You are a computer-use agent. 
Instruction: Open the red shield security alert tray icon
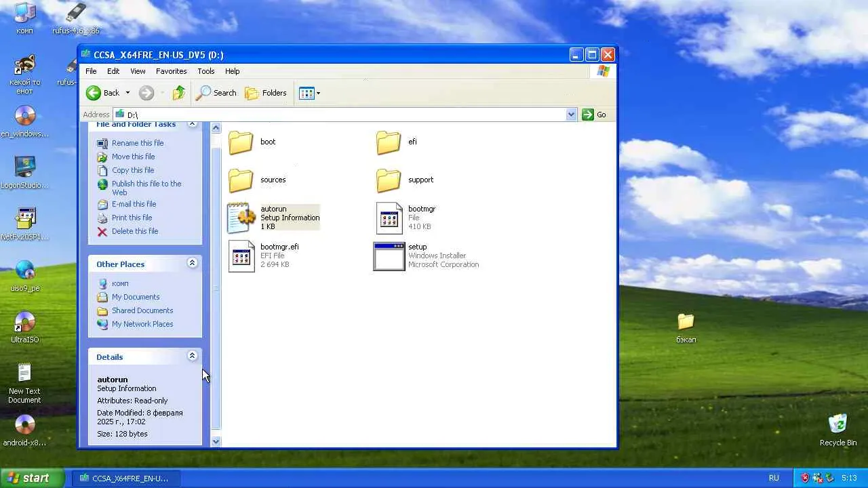tap(805, 478)
